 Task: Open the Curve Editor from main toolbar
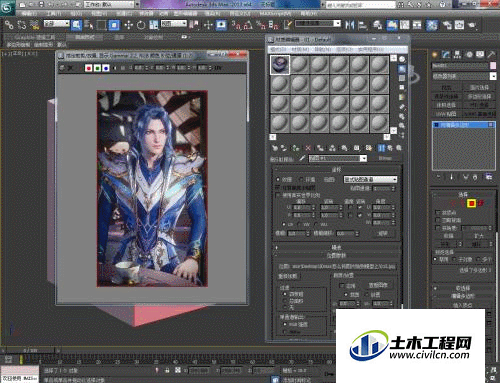click(405, 25)
